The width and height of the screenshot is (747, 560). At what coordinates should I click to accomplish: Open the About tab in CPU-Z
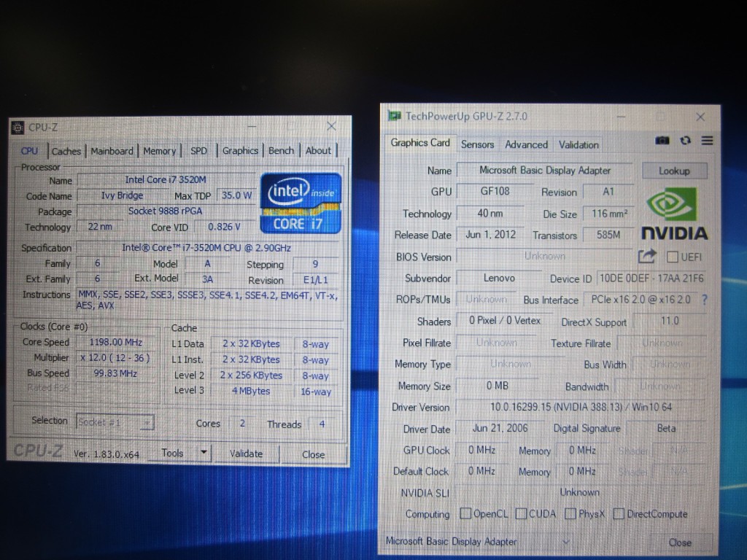pos(318,150)
